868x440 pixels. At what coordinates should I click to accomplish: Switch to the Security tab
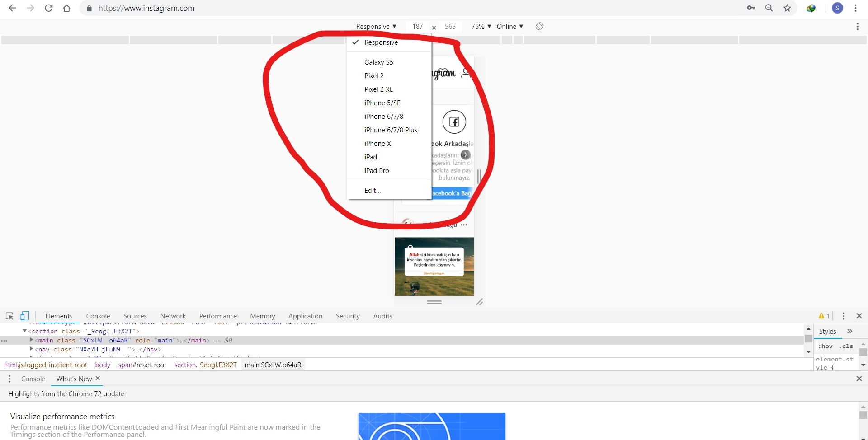[348, 316]
